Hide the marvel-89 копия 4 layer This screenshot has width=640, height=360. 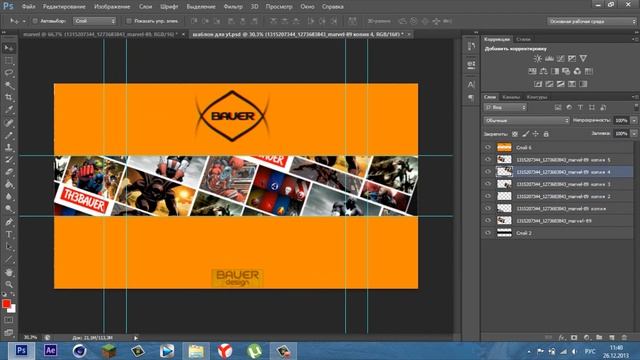click(x=488, y=172)
